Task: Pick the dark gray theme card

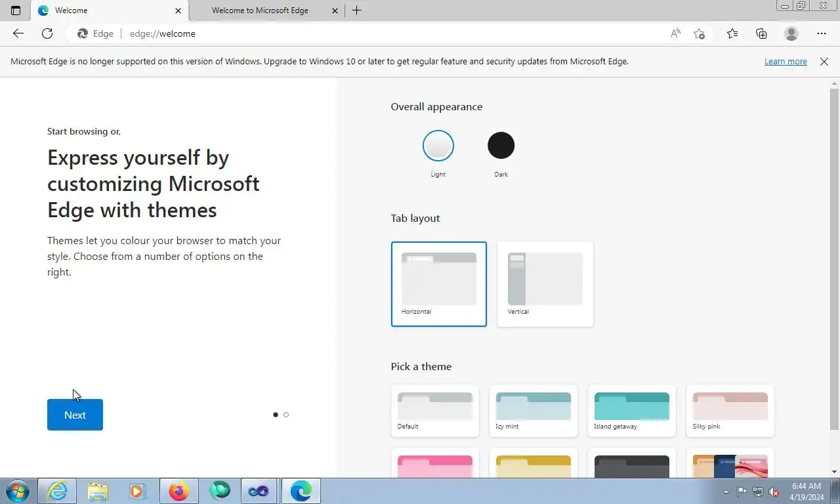Action: (x=632, y=463)
